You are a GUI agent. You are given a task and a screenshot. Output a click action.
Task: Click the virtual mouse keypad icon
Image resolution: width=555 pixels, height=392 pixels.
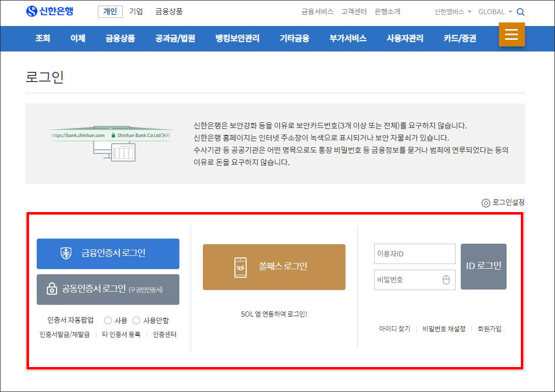tap(446, 280)
